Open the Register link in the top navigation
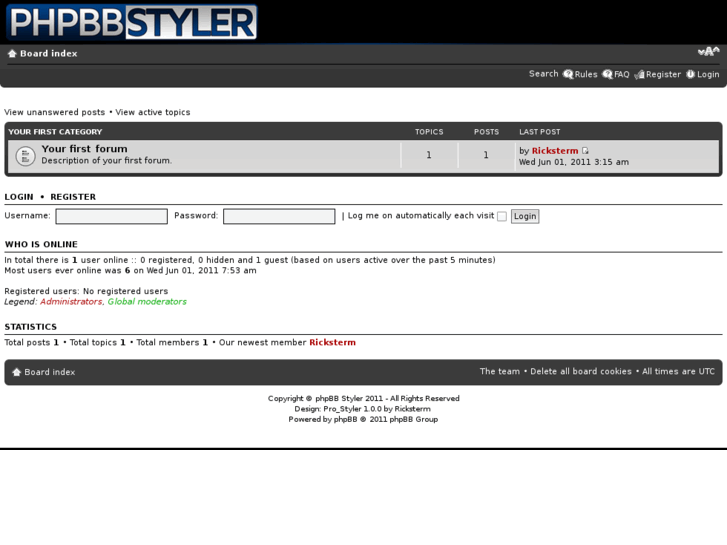Viewport: 727px width, 545px height. tap(663, 74)
